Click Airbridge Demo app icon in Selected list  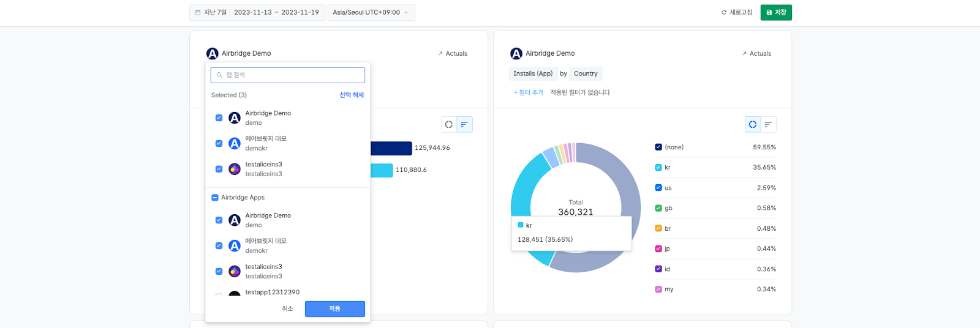235,118
